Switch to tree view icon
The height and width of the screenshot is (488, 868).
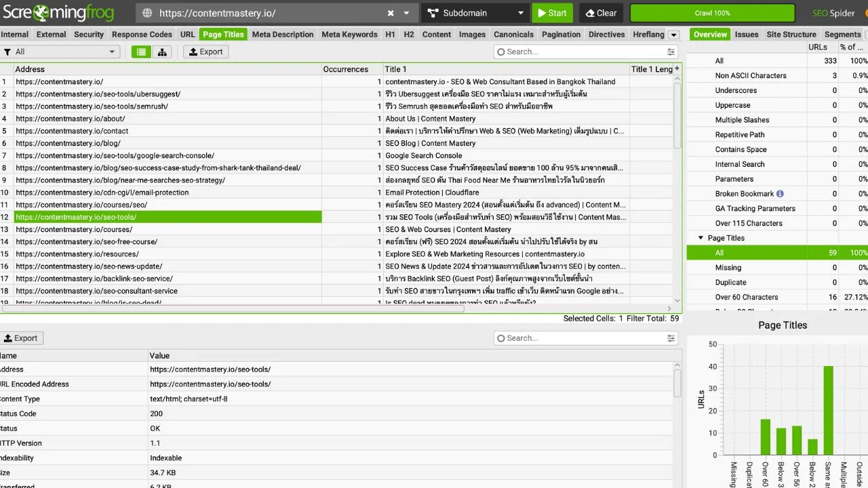[x=161, y=52]
